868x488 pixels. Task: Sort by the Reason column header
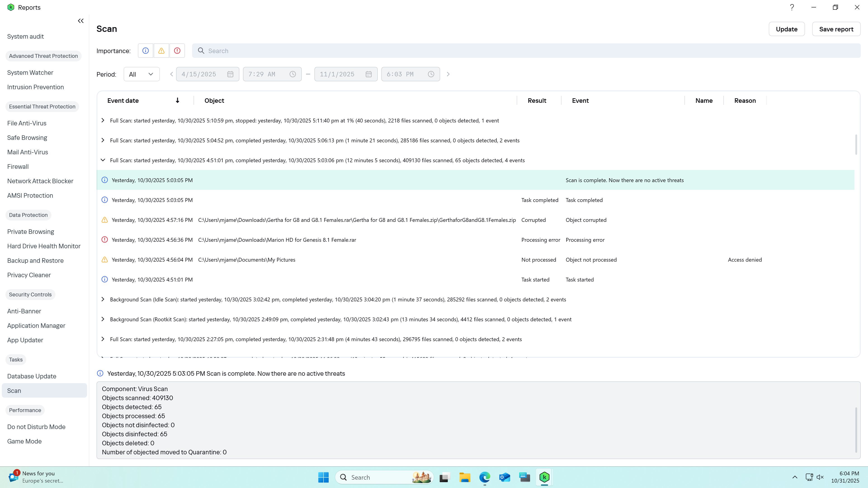(745, 100)
